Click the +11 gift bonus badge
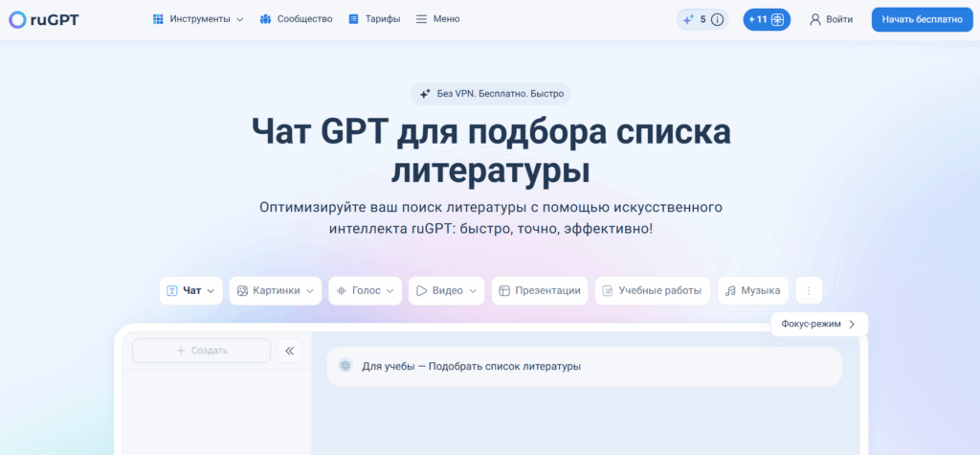 click(767, 19)
